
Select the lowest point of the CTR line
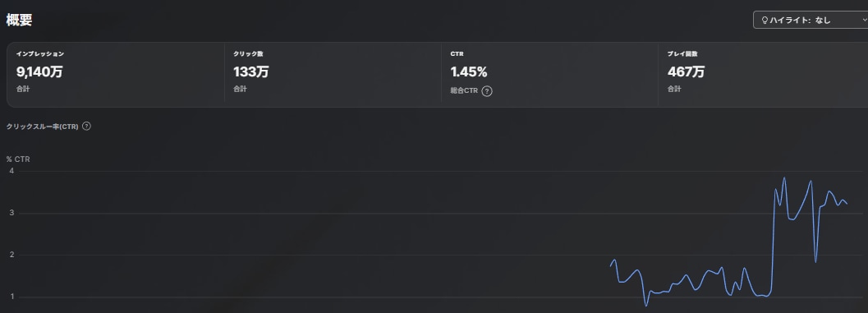645,305
